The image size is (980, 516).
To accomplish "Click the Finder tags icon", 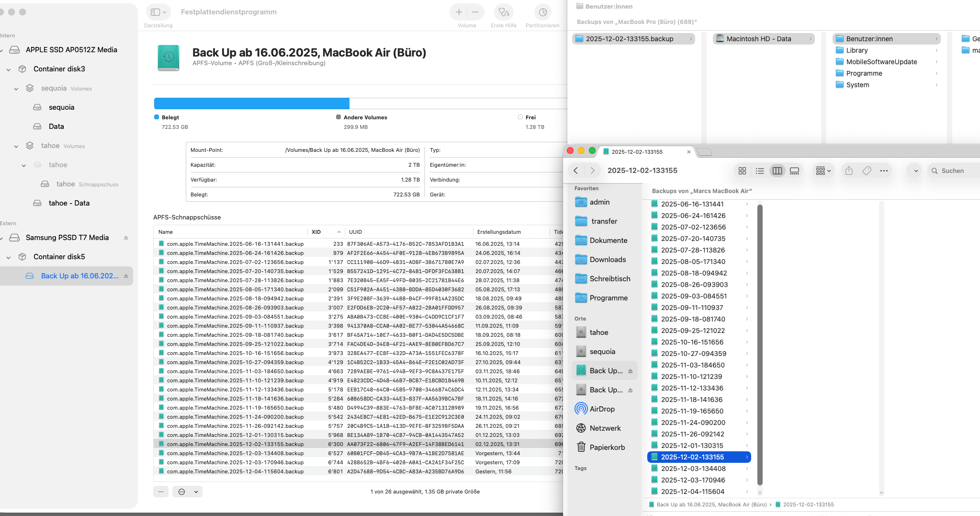I will coord(867,171).
